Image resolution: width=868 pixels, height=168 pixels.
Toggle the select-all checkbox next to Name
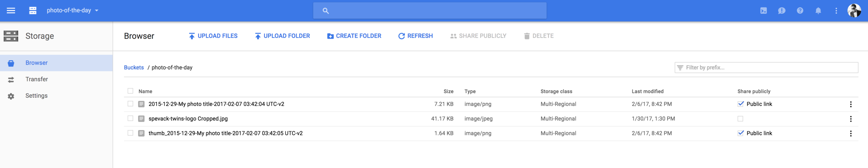[x=130, y=91]
